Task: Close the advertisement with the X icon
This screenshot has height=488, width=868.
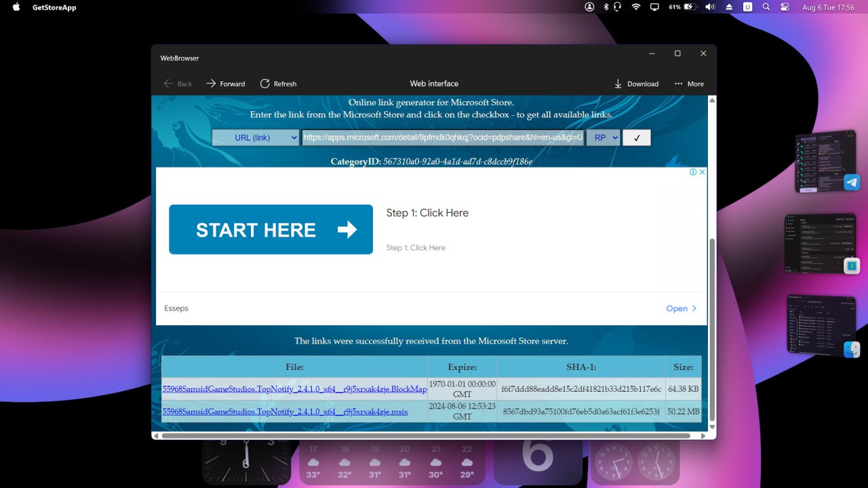Action: tap(703, 172)
